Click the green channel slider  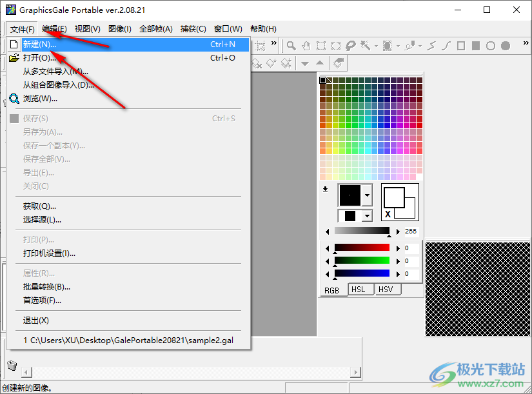[362, 261]
